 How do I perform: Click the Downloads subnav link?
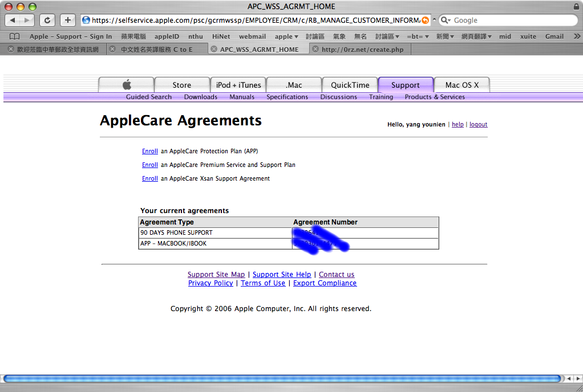click(x=201, y=97)
